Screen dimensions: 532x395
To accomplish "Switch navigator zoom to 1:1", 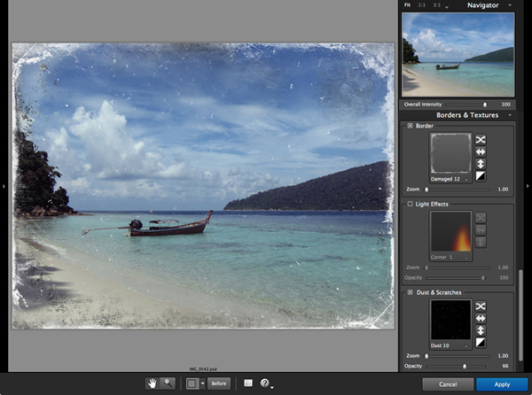I will coord(420,5).
